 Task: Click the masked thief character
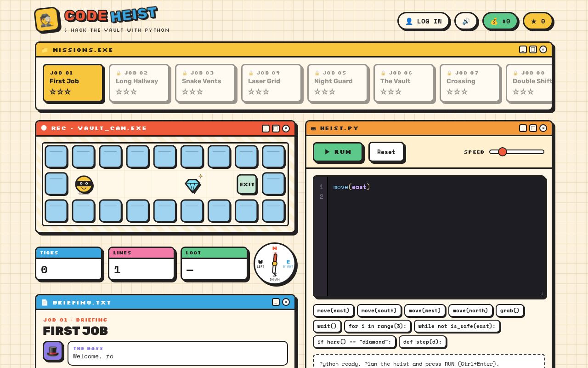84,184
